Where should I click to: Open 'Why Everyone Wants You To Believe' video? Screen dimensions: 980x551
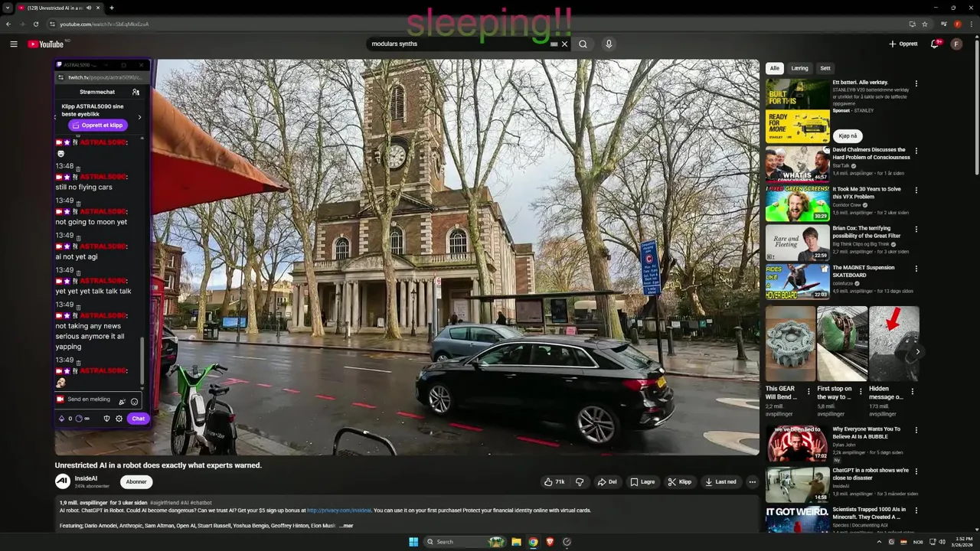(797, 444)
